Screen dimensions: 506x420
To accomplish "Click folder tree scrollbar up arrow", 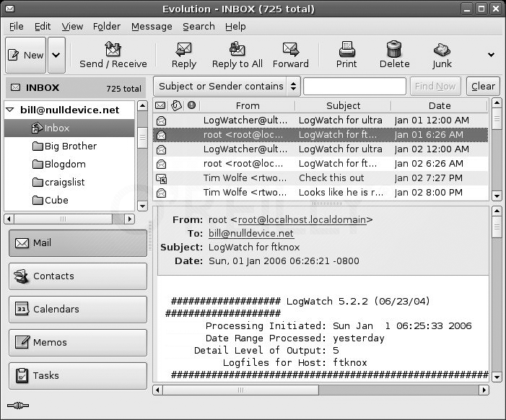I will [142, 105].
